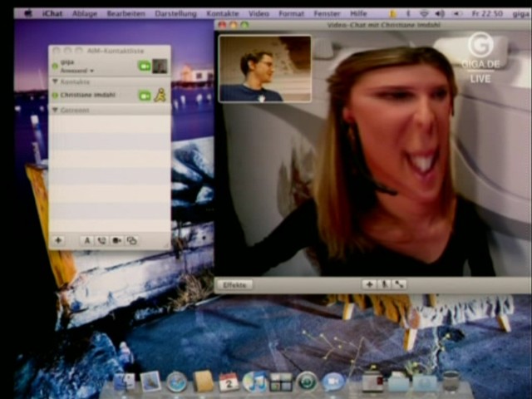The height and width of the screenshot is (399, 532).
Task: Open the Kontakte menu in the menu bar
Action: pyautogui.click(x=222, y=13)
